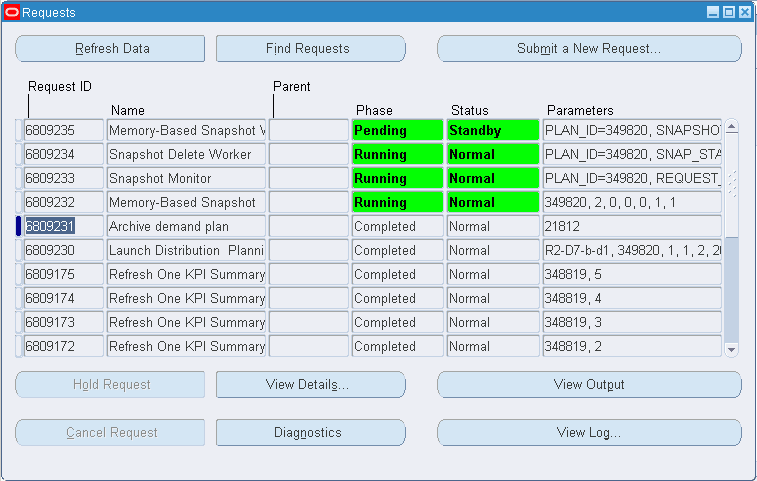
Task: Click Oracle icon in Requests title bar
Action: 12,12
